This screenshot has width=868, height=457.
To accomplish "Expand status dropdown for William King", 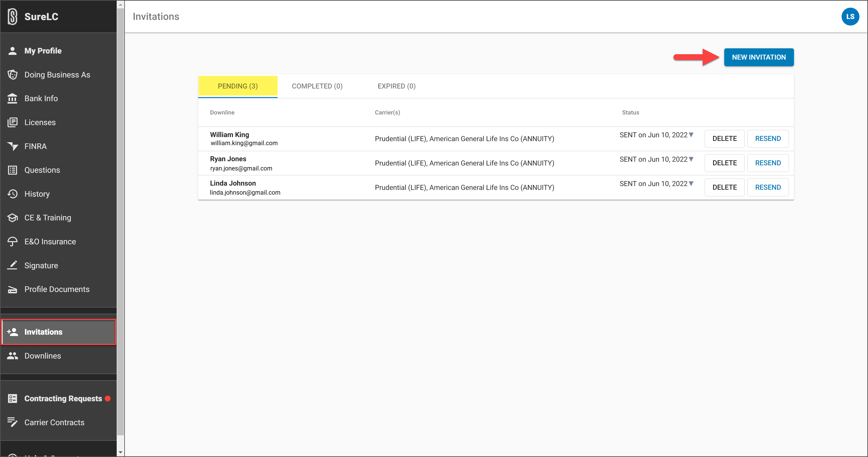I will (691, 135).
